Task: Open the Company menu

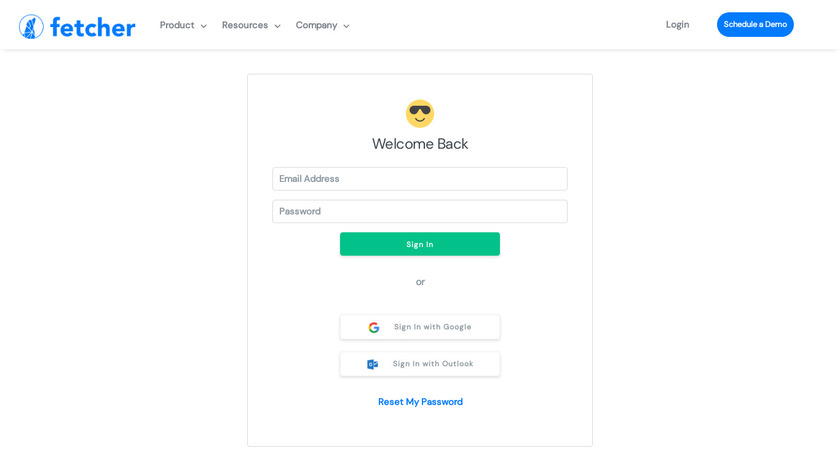Action: [x=316, y=25]
